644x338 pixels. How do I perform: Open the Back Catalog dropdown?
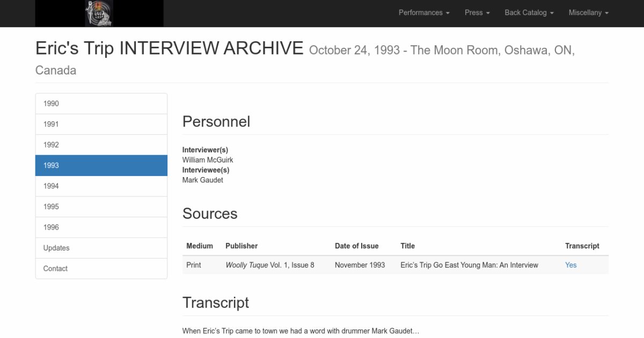[529, 12]
